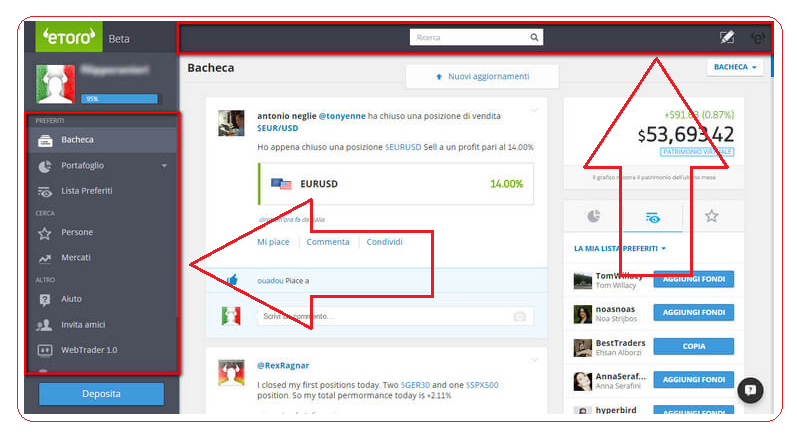The height and width of the screenshot is (436, 797).
Task: Click the Portafoglio pie chart icon
Action: (x=45, y=166)
